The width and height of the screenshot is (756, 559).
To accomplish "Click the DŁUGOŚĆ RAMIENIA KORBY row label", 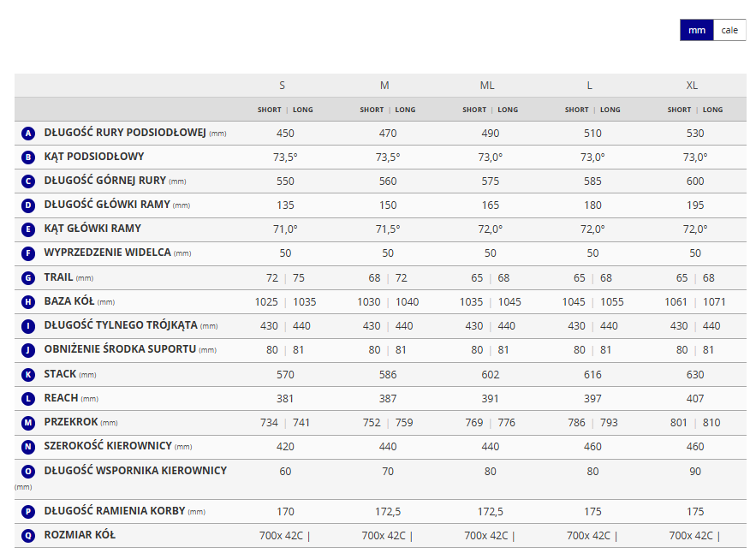I will click(x=115, y=511).
